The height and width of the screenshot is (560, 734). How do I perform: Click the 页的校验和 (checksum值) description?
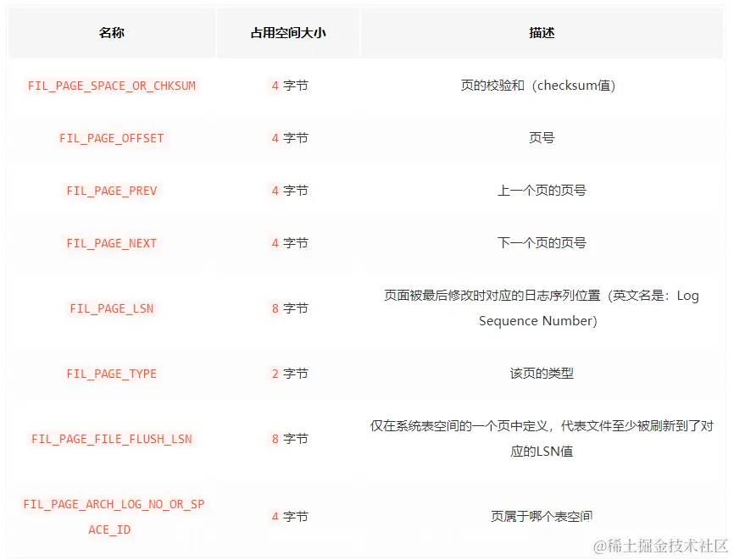point(541,86)
